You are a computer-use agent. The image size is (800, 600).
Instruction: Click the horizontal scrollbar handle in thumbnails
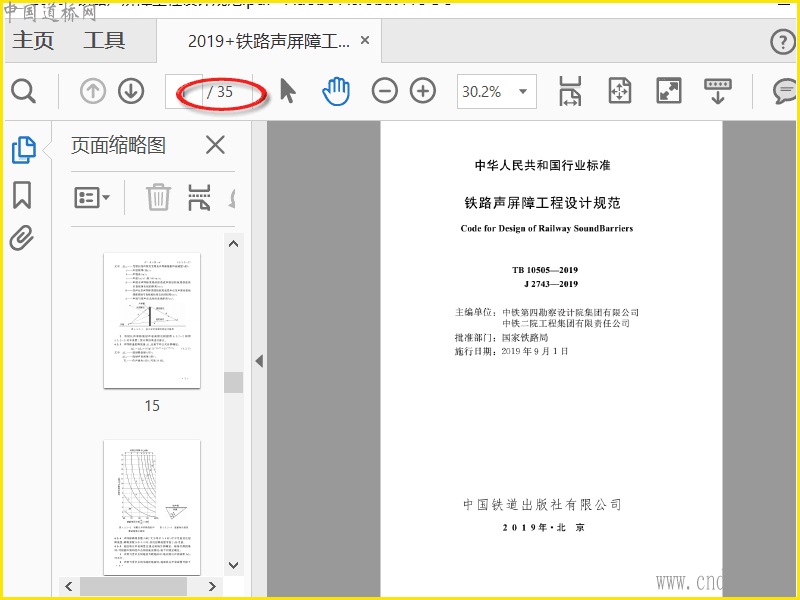tap(133, 586)
